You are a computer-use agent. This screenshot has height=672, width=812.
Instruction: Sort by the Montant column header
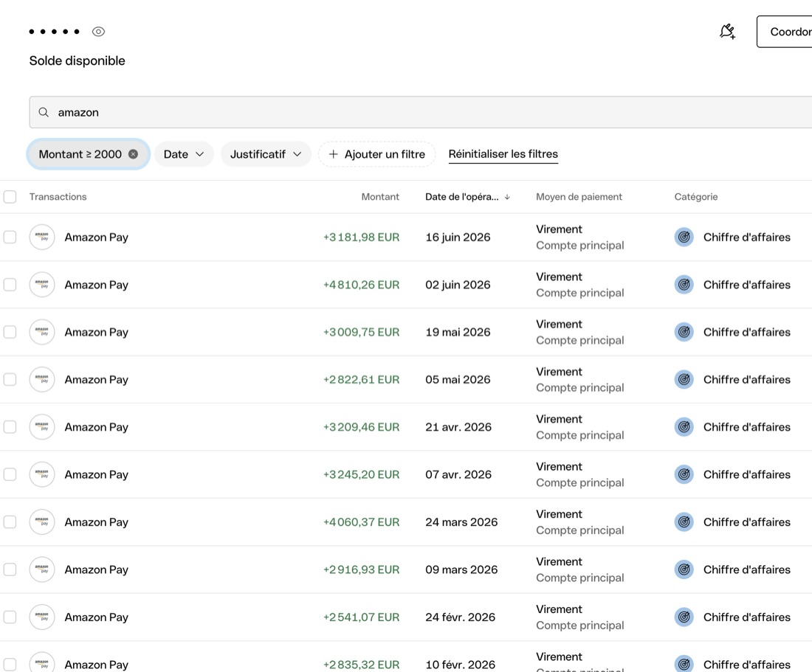tap(380, 196)
